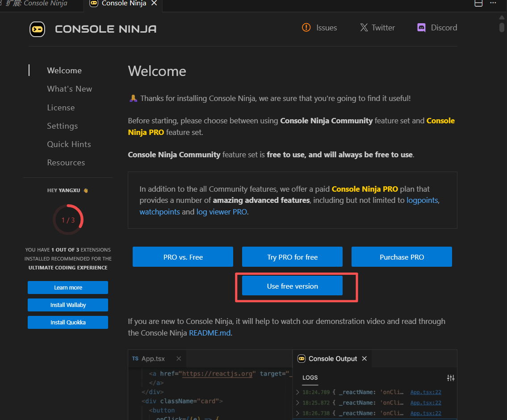Expand the 18:26.738 log entry
Screen dimensions: 507x420
click(297, 413)
